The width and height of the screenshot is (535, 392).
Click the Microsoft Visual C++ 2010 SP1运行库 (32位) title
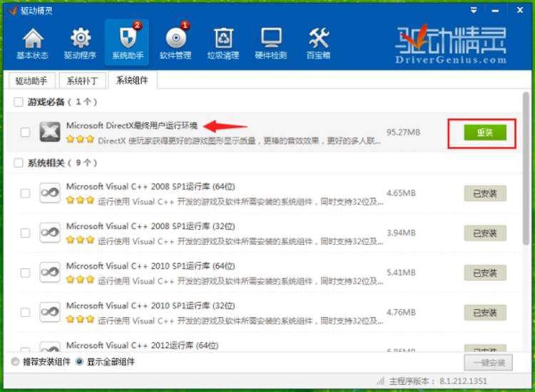tap(151, 306)
